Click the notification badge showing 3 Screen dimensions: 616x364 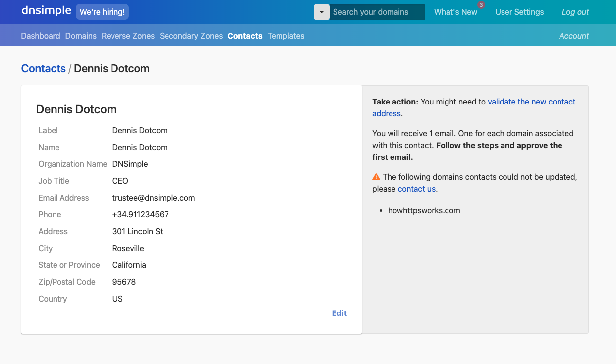(481, 5)
